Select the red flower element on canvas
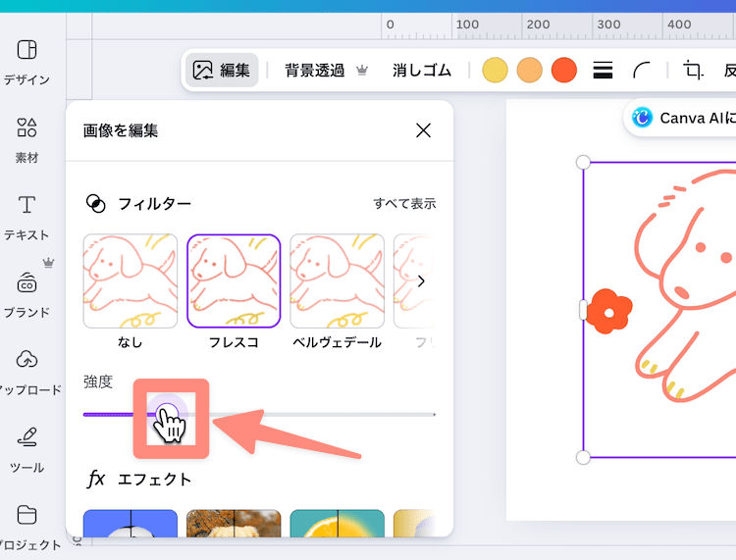The width and height of the screenshot is (736, 560). 608,312
